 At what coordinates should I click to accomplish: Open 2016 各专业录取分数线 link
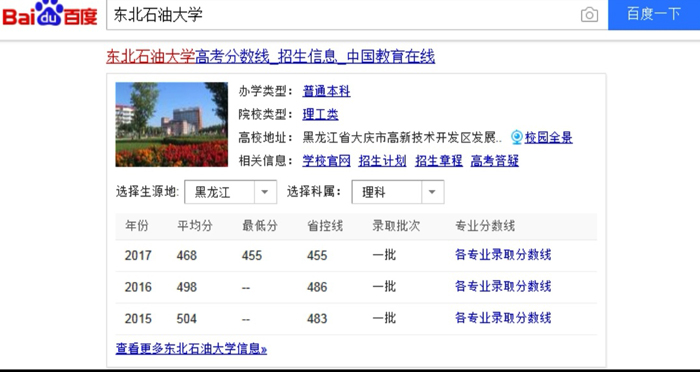pos(503,286)
